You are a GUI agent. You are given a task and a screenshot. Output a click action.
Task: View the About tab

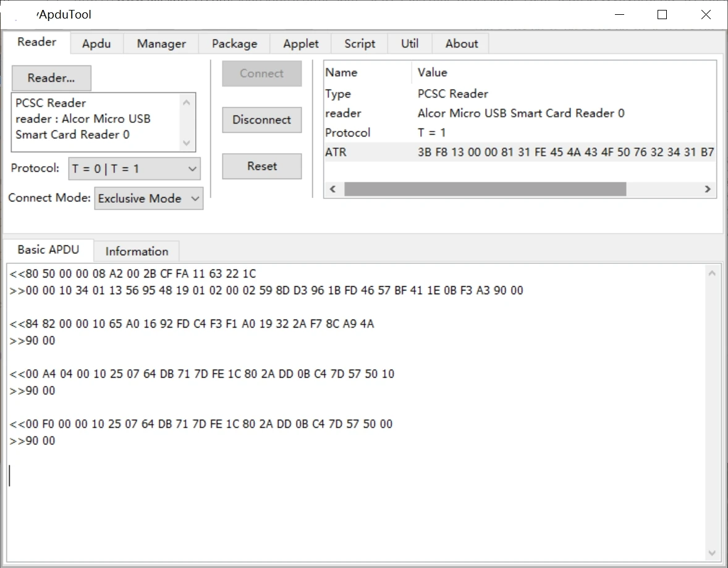point(460,43)
